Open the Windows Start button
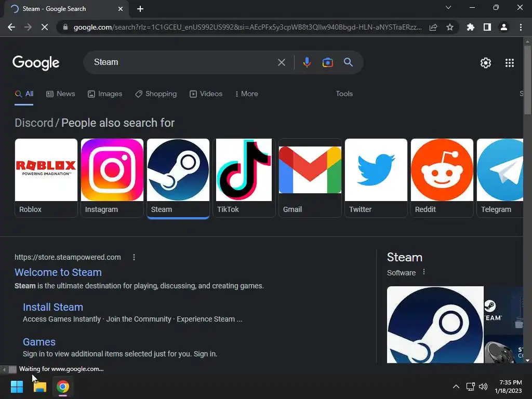Image resolution: width=532 pixels, height=399 pixels. pos(17,387)
